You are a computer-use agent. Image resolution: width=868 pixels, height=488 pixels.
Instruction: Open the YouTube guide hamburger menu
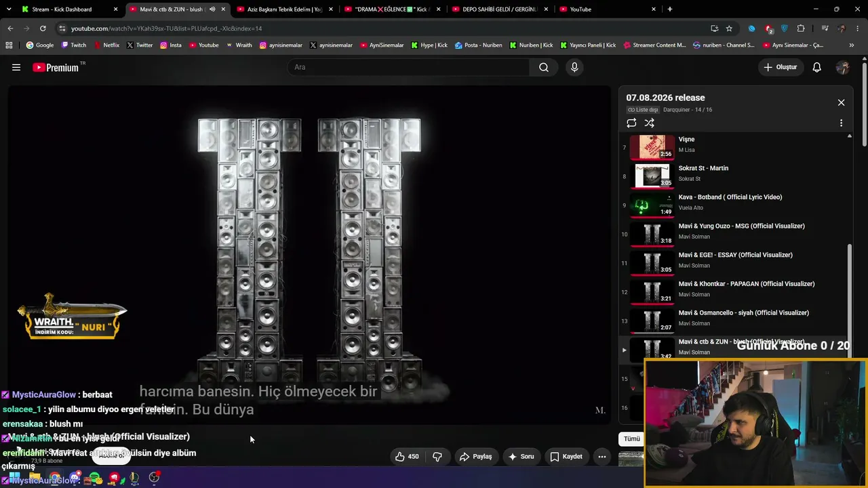click(16, 67)
